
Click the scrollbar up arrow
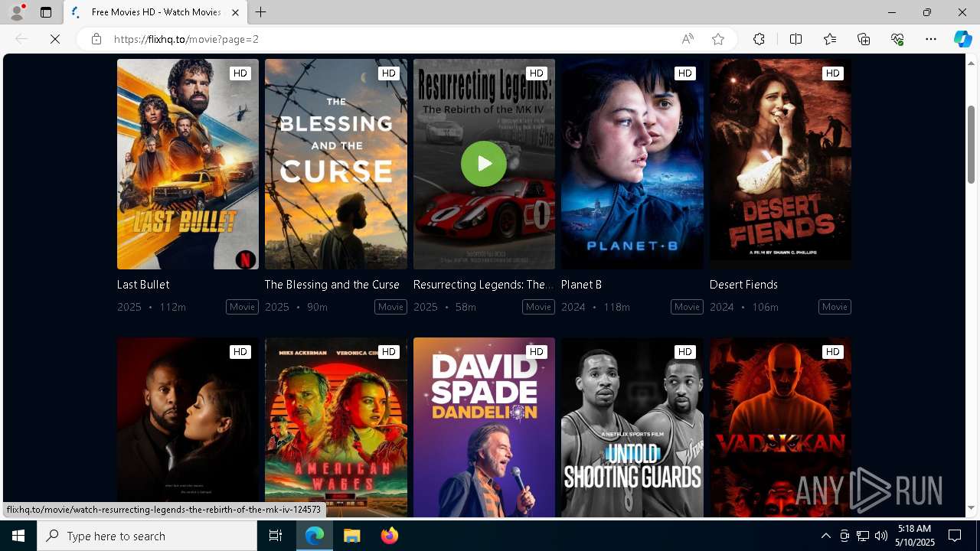coord(971,62)
